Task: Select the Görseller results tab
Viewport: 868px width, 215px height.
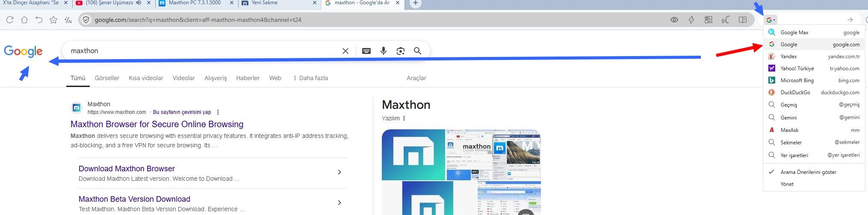Action: pos(107,78)
